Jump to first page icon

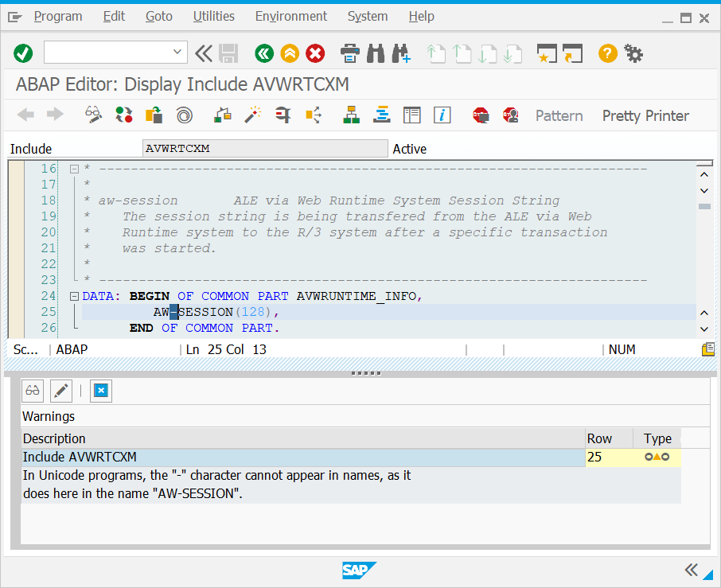point(436,53)
